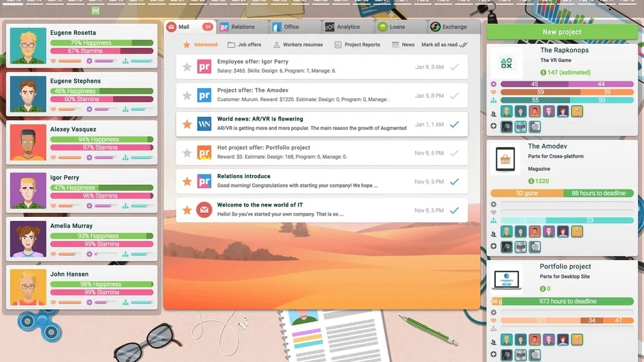Click pr icon of Employee offer mail
The height and width of the screenshot is (362, 644).
pos(204,66)
